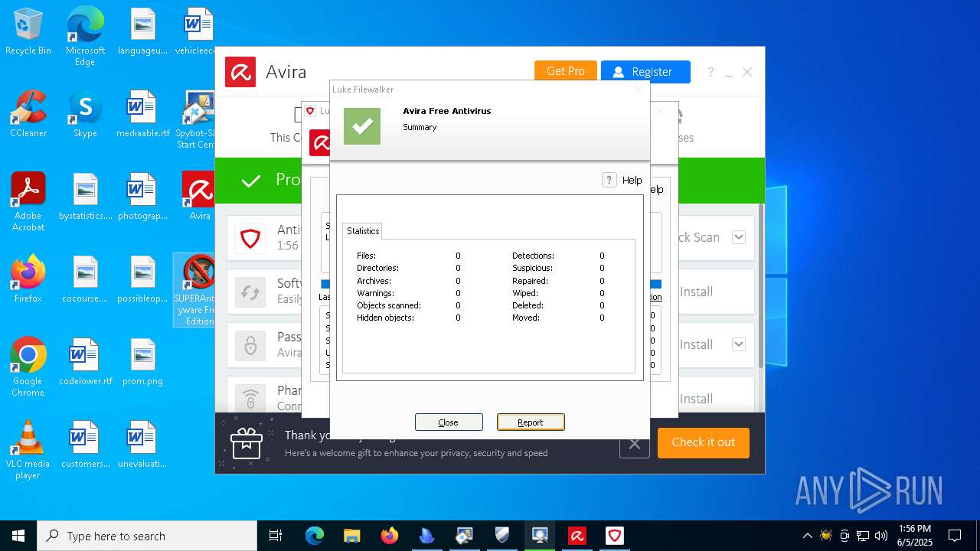Select the Avira desktop shortcut
The height and width of the screenshot is (551, 980).
pyautogui.click(x=199, y=197)
